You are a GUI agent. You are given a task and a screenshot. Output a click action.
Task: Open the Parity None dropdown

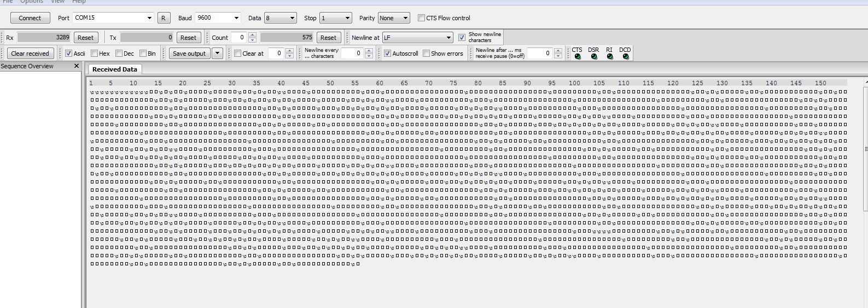pos(394,18)
